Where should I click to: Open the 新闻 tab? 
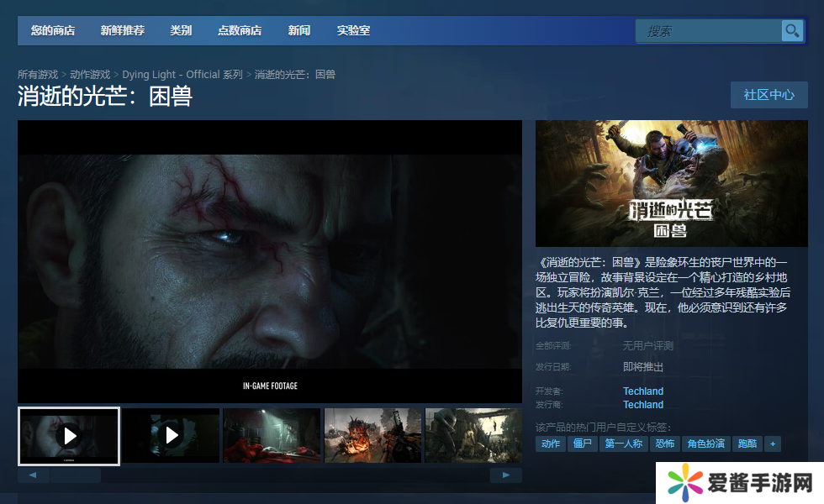pyautogui.click(x=298, y=31)
